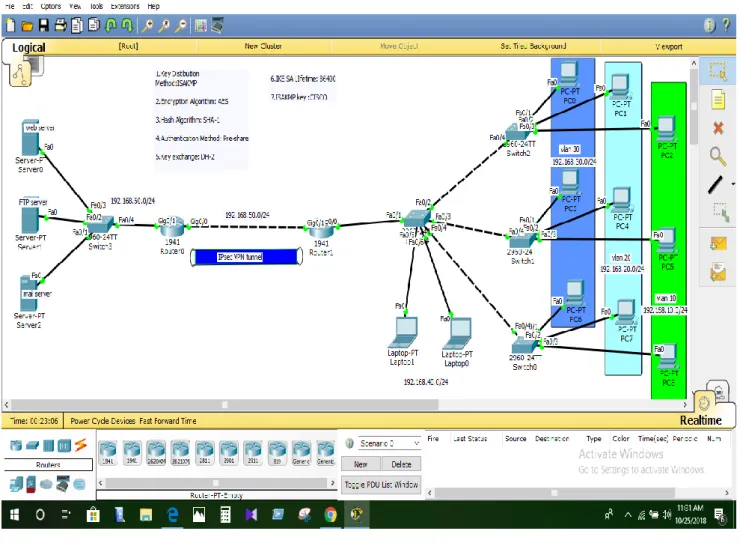Image resolution: width=740 pixels, height=543 pixels.
Task: Choose the Resize Shape tool
Action: coord(720,212)
